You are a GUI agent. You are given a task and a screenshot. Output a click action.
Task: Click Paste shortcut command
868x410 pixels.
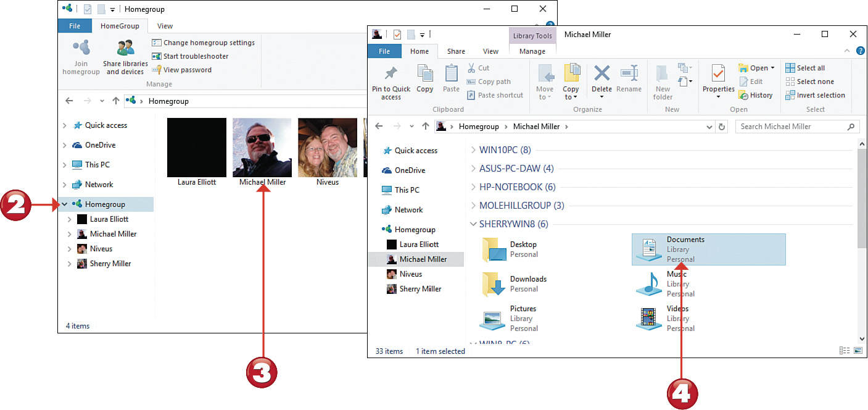[x=495, y=95]
